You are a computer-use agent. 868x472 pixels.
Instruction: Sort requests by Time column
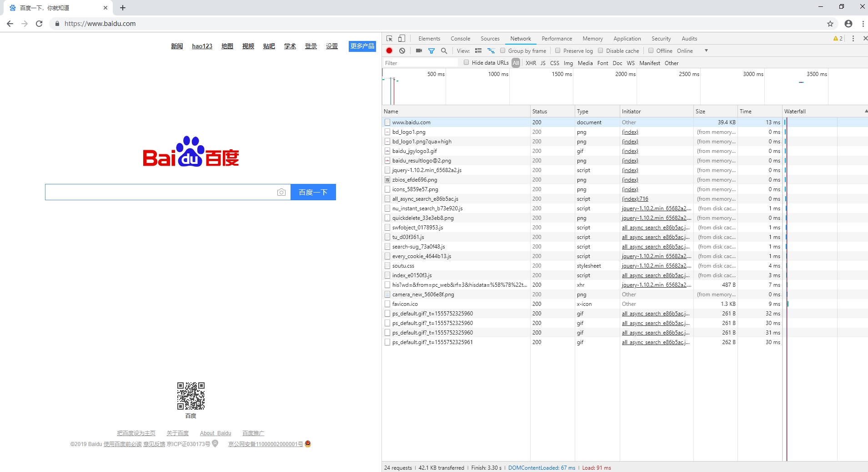click(760, 111)
